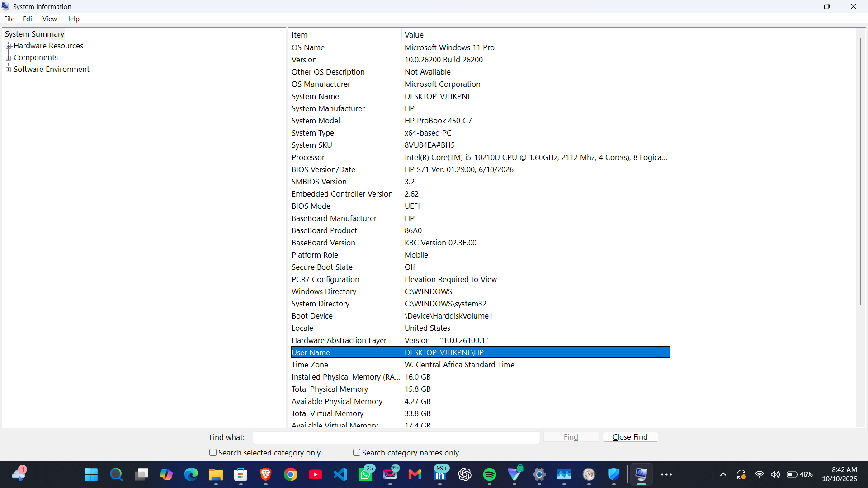Launch Brave browser from the taskbar
The height and width of the screenshot is (488, 868).
pyautogui.click(x=266, y=474)
